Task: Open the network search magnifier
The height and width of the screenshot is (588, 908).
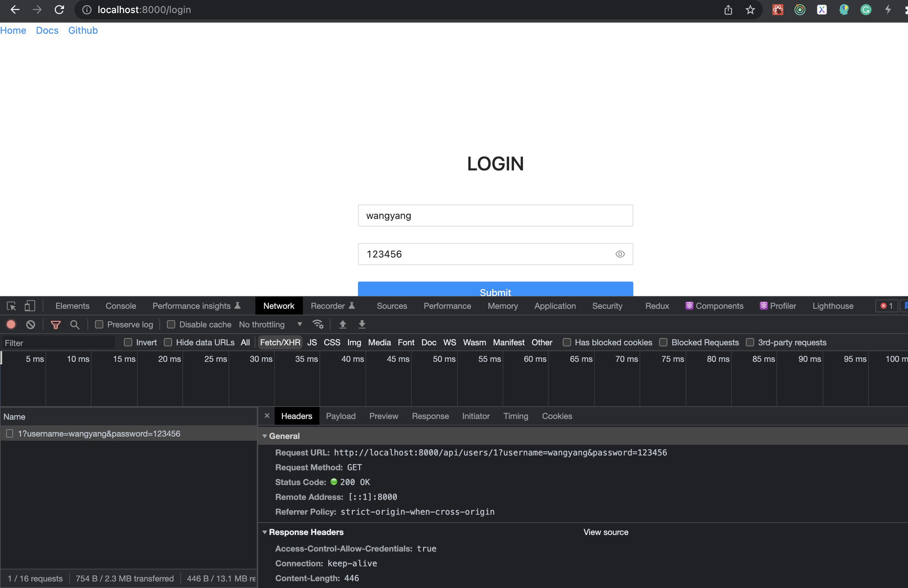Action: [x=75, y=324]
